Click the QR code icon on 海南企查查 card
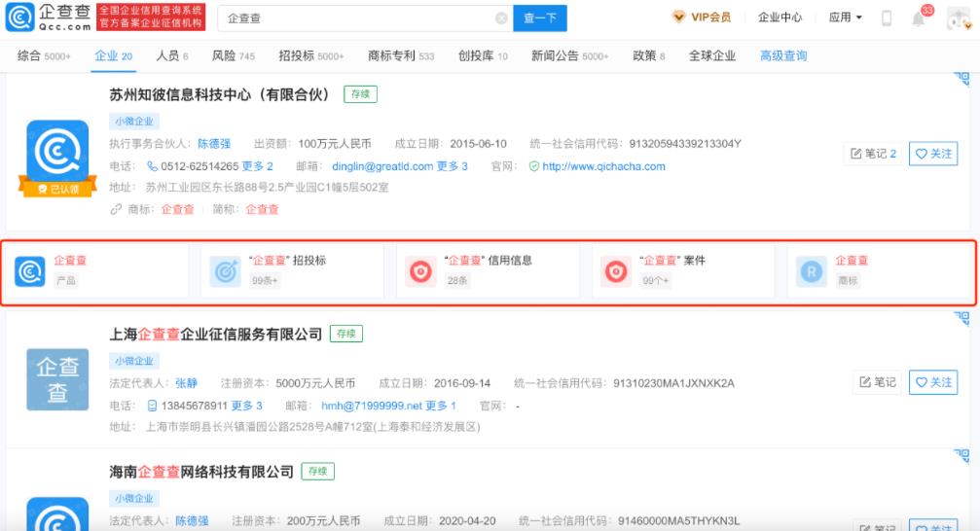 tap(962, 456)
